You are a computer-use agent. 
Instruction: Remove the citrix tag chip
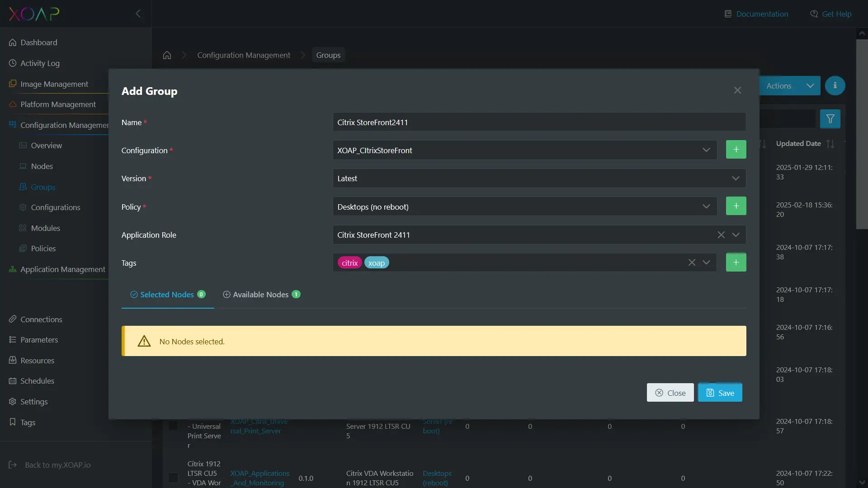(x=349, y=263)
